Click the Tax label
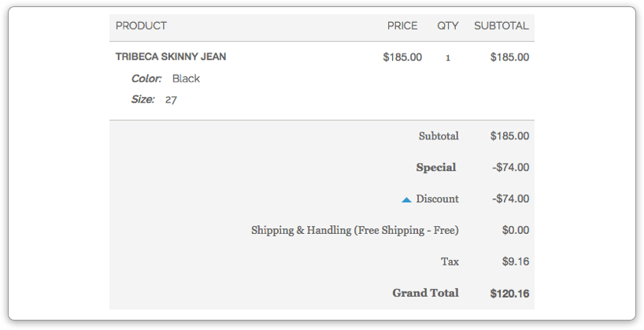The image size is (644, 330). 450,261
